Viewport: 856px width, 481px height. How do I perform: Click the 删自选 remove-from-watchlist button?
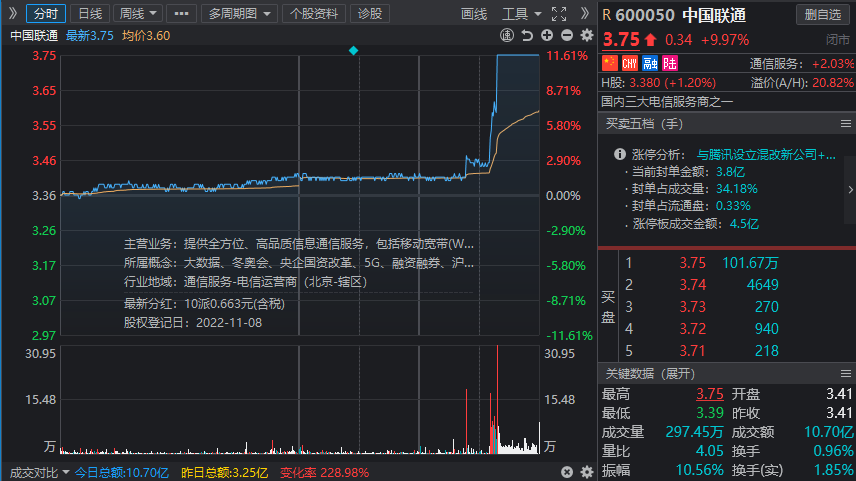click(823, 15)
